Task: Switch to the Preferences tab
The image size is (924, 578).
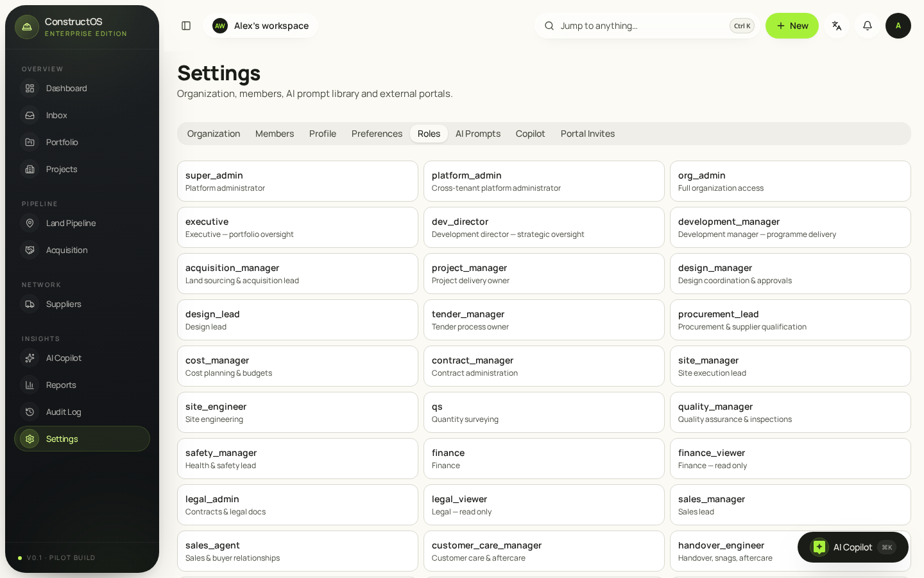Action: 377,134
